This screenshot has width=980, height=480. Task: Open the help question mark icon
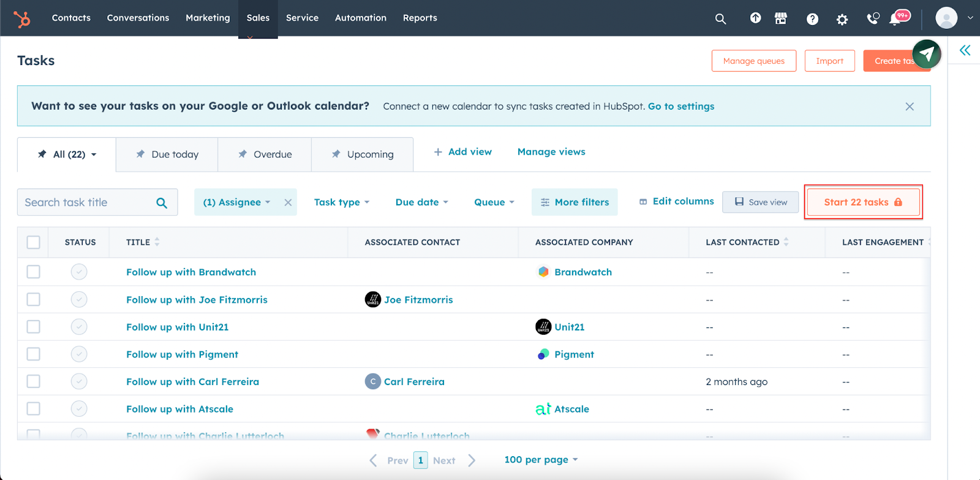(x=812, y=19)
